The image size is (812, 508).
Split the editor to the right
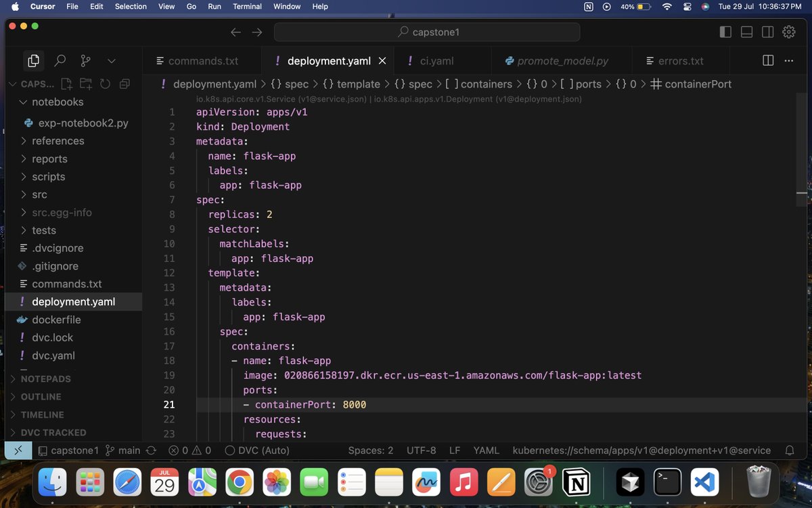[768, 60]
